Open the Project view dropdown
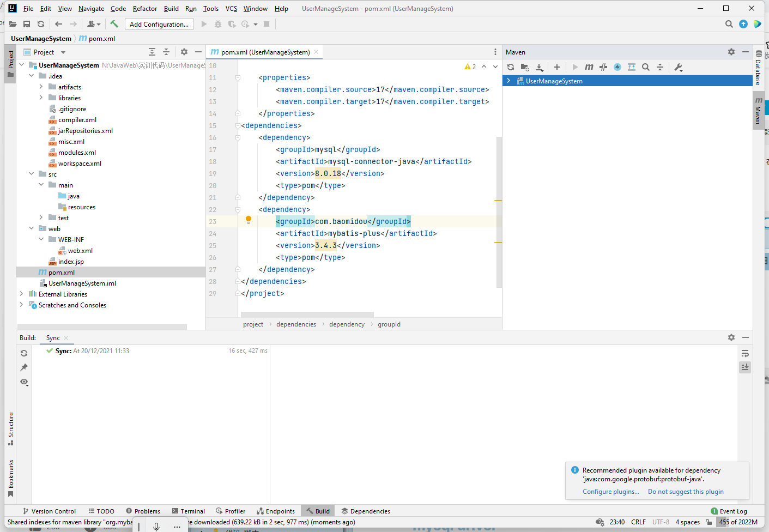Viewport: 769px width, 532px height. tap(63, 52)
